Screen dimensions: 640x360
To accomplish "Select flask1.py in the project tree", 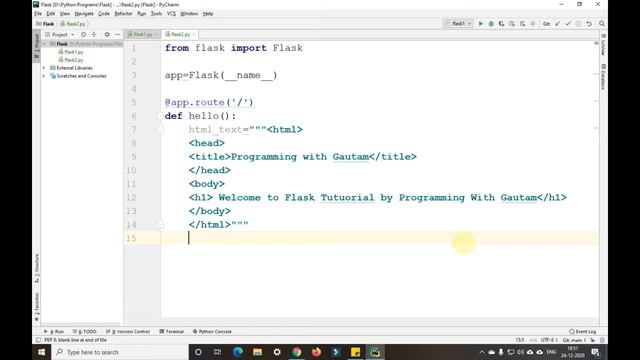I will (x=73, y=52).
